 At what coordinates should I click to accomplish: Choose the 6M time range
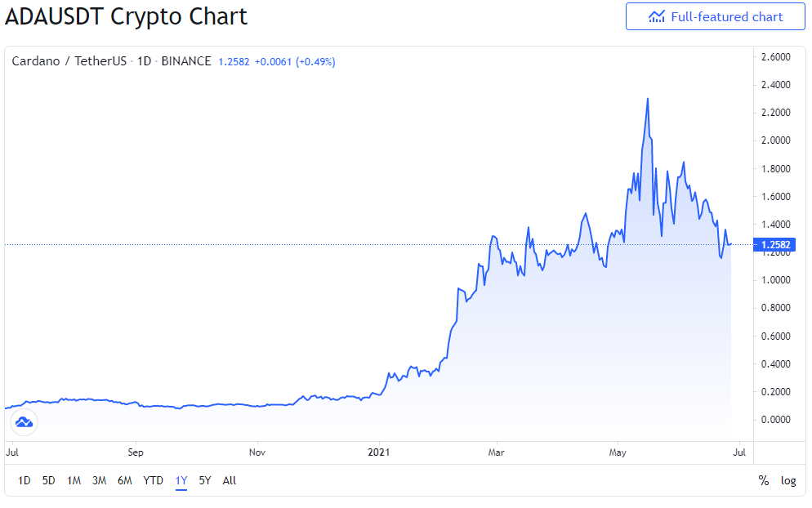125,480
